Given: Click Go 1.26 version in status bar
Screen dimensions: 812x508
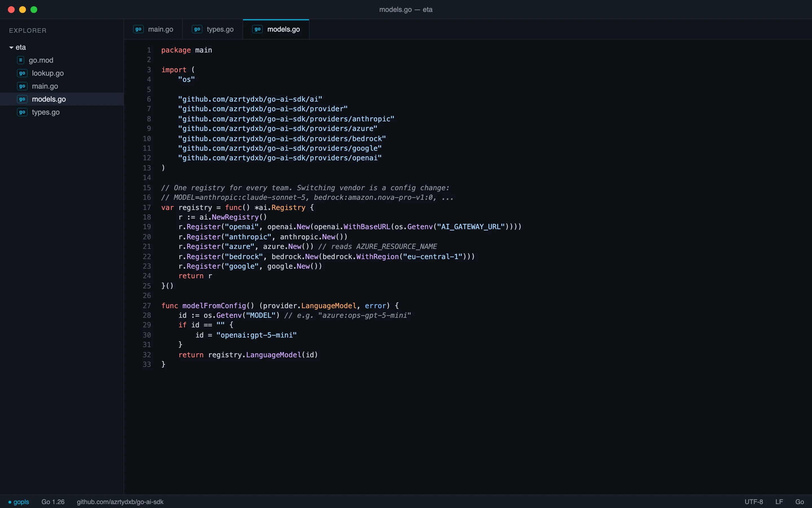Looking at the screenshot, I should [x=53, y=502].
